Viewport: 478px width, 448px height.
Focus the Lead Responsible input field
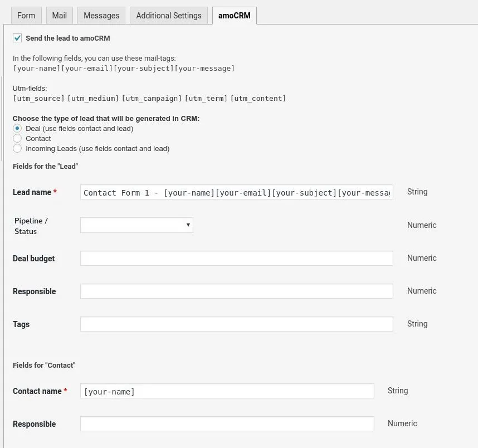[x=236, y=291]
